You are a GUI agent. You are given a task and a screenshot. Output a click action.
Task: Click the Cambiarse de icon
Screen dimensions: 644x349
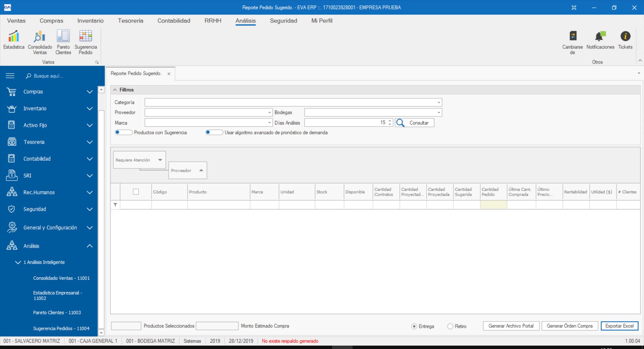(573, 37)
